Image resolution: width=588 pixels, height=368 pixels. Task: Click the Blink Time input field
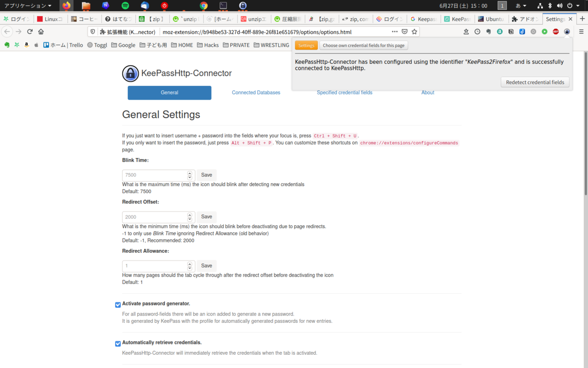[x=158, y=175]
